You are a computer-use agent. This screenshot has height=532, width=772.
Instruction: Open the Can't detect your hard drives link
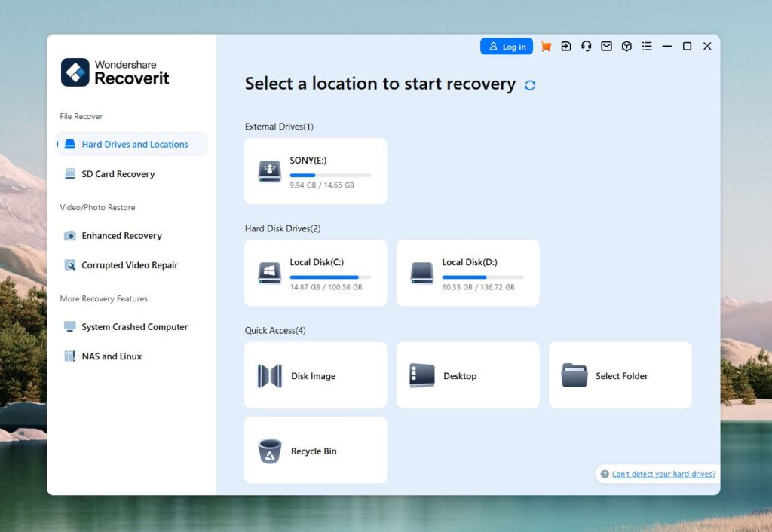663,473
